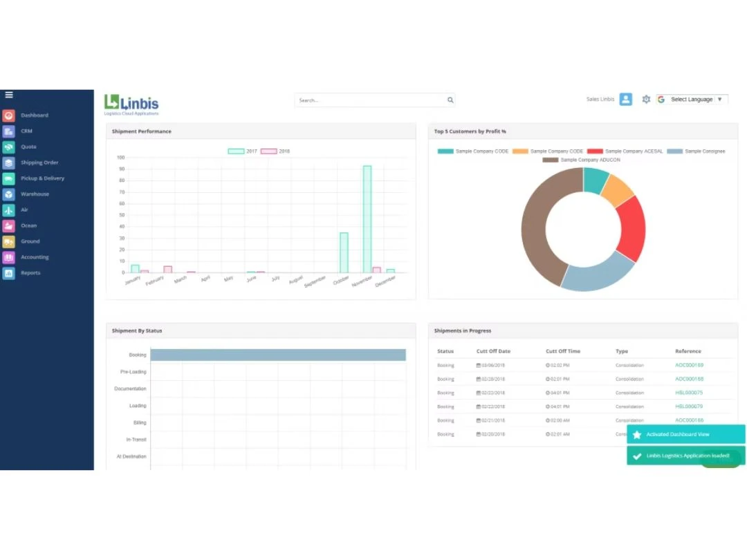Select the Warehouse icon
This screenshot has width=747, height=560.
click(10, 194)
